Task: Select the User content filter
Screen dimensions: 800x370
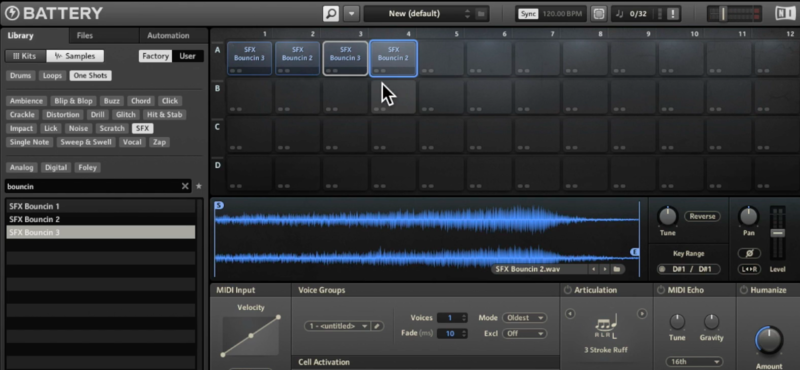Action: 187,56
